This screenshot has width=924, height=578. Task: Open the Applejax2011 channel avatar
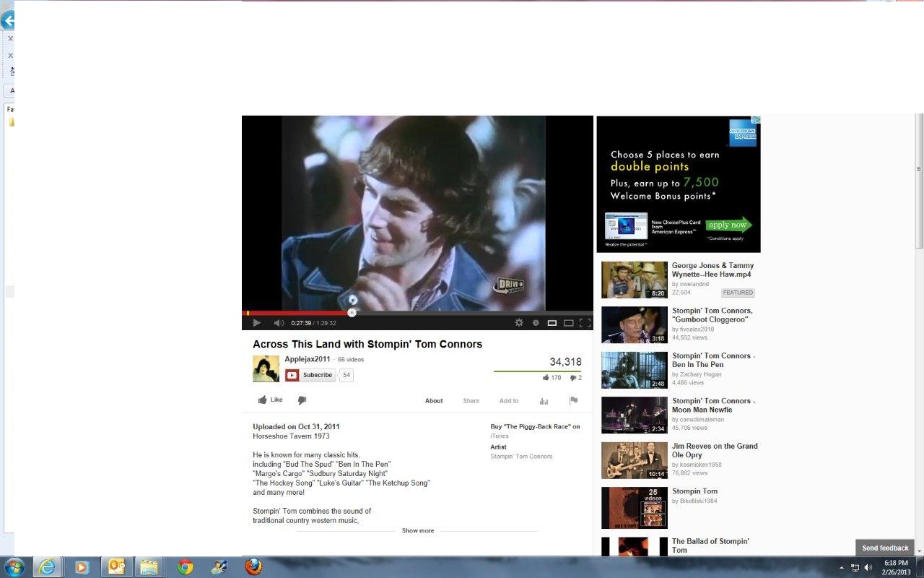(x=266, y=368)
